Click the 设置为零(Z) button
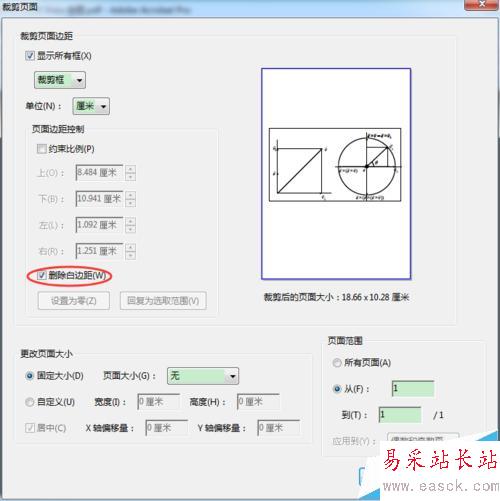The image size is (500, 501). point(74,301)
